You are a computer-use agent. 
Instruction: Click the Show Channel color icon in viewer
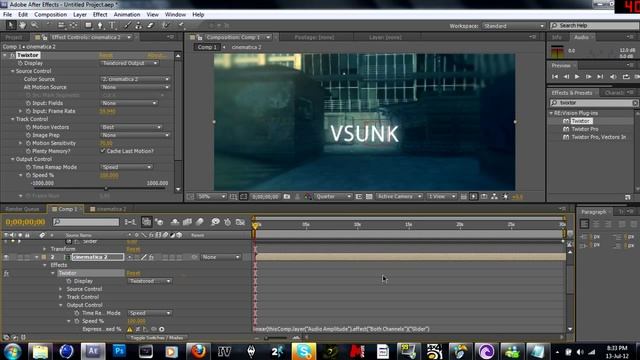(x=308, y=197)
